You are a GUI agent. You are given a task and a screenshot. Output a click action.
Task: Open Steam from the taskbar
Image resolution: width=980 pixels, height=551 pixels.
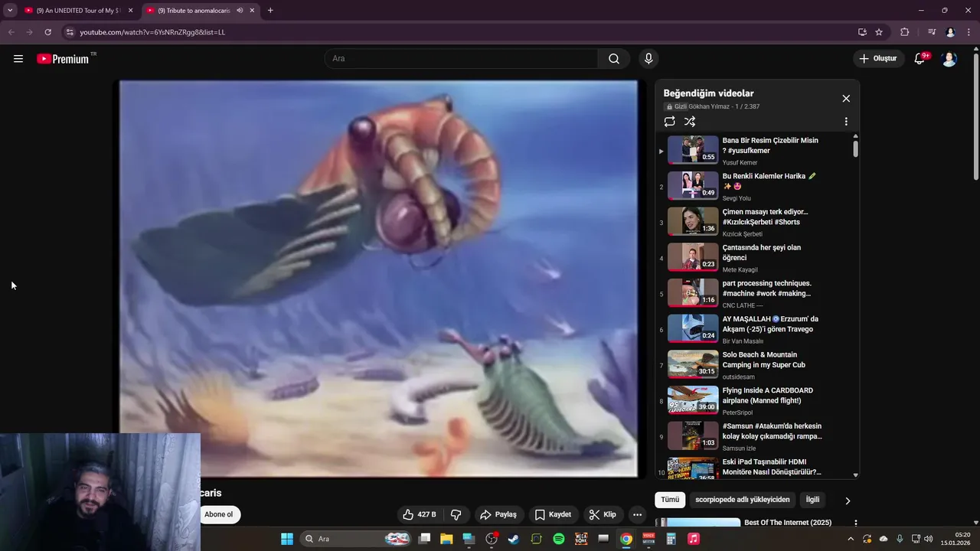pyautogui.click(x=514, y=539)
